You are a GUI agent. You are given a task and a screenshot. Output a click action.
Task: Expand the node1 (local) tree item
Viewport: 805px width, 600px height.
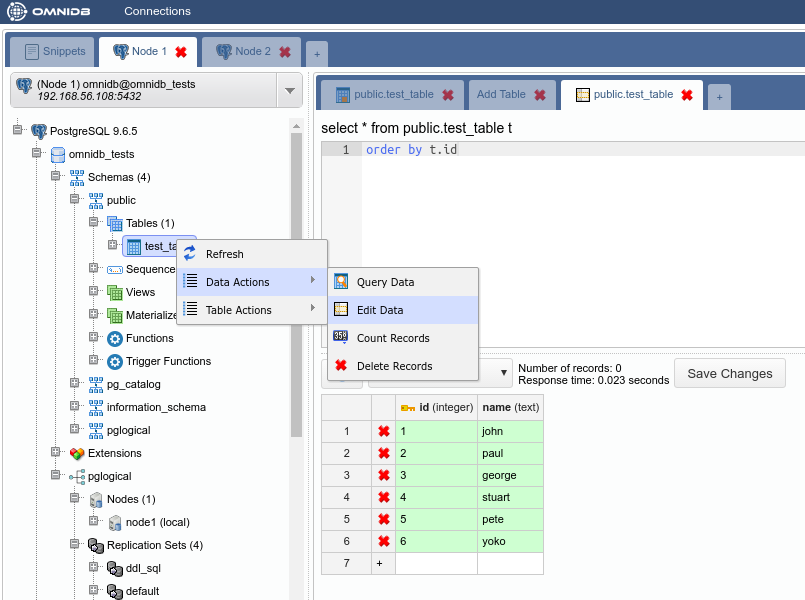94,522
